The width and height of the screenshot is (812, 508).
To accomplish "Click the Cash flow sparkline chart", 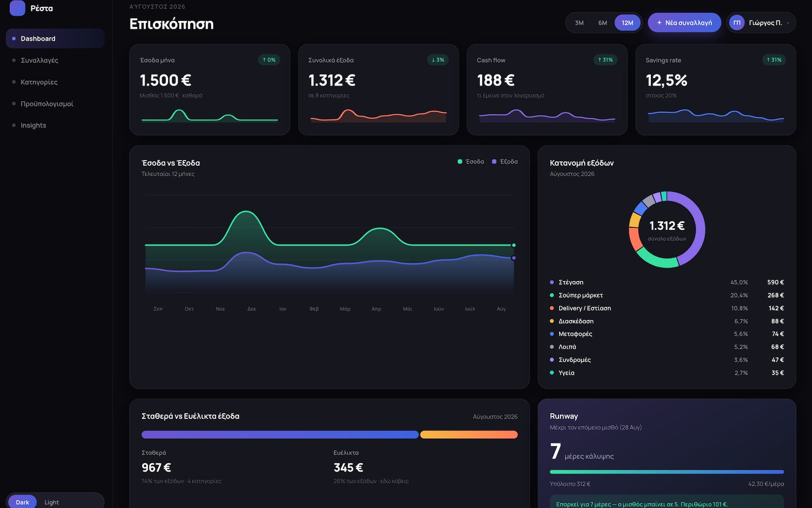I will click(x=547, y=115).
